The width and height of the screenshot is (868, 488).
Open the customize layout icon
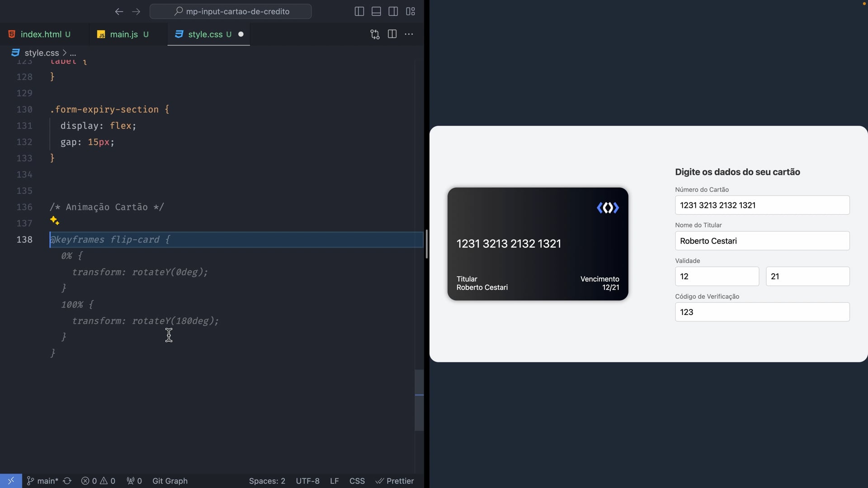tap(410, 12)
